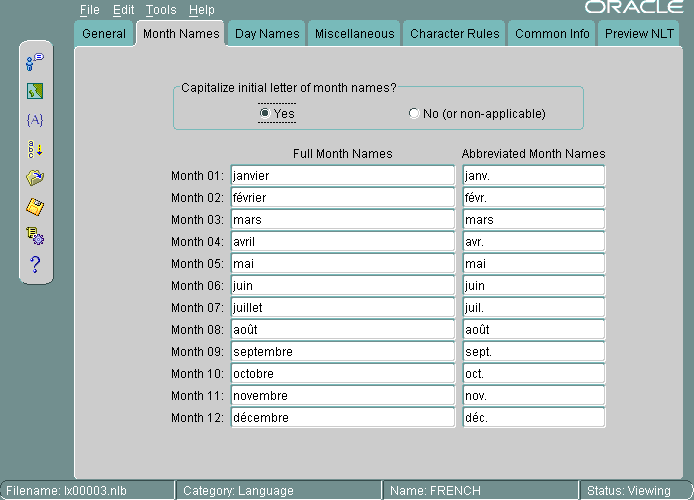Click the person with speech bubble icon
Image resolution: width=694 pixels, height=500 pixels.
point(35,62)
